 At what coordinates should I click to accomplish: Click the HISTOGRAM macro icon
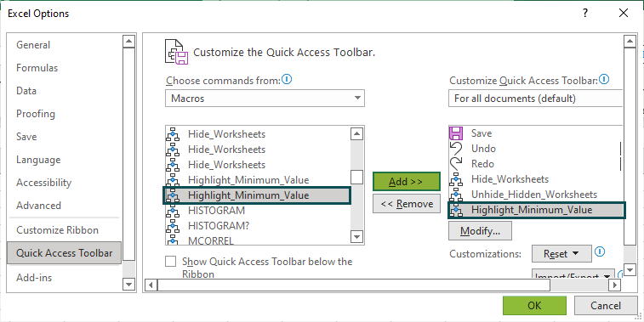click(173, 211)
